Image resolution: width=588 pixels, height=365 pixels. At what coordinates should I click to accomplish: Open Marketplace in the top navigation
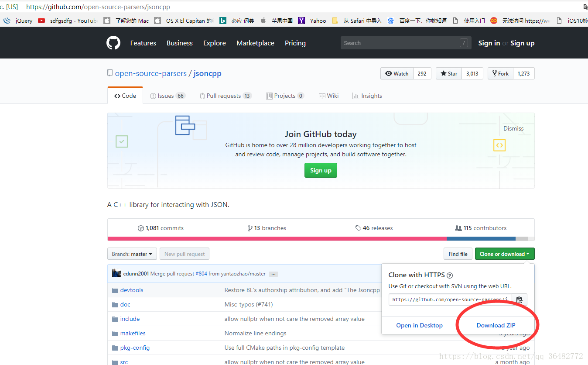point(255,43)
